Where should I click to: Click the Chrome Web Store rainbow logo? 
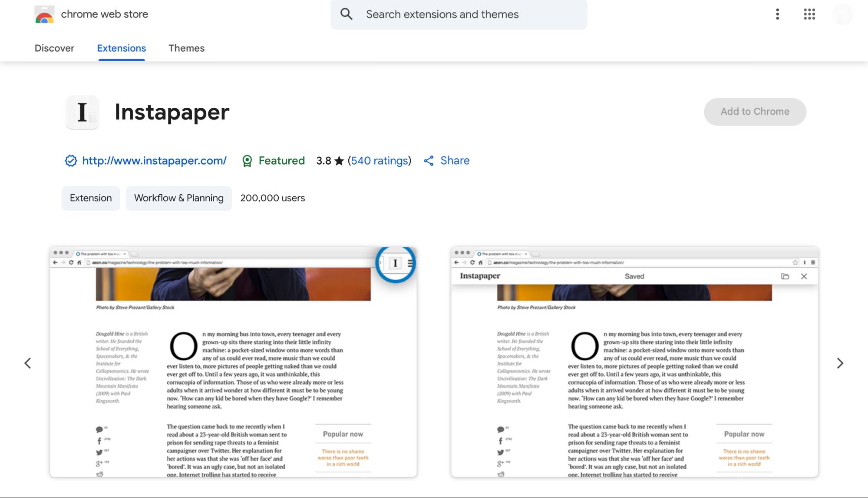click(x=44, y=14)
